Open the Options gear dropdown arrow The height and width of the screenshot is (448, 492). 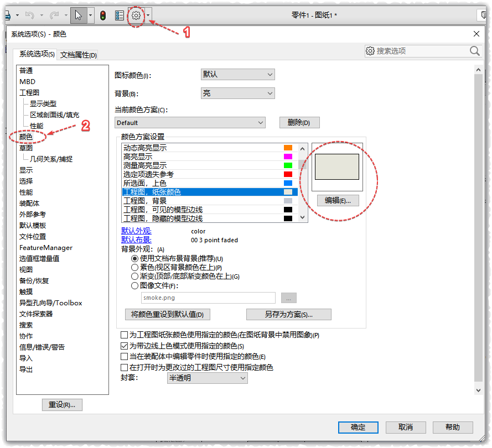(148, 15)
